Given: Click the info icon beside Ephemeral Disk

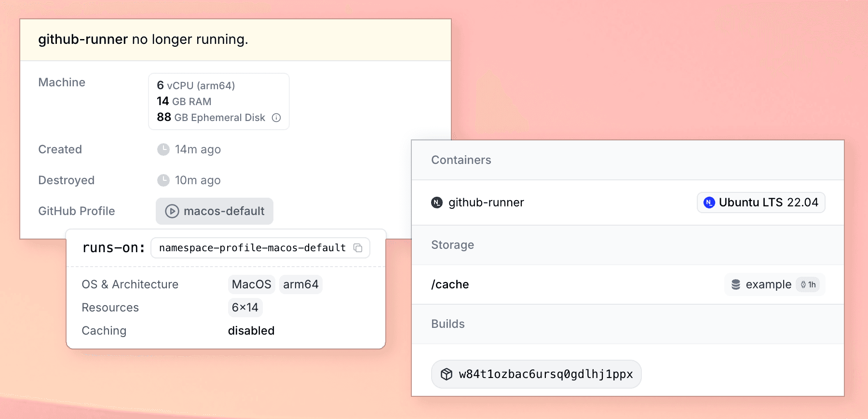Looking at the screenshot, I should click(x=276, y=118).
